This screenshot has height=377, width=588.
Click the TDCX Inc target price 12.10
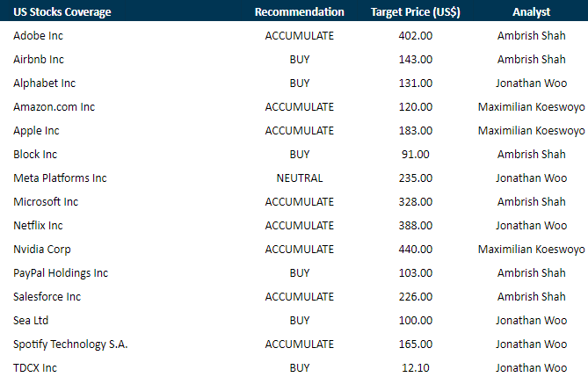(x=416, y=368)
